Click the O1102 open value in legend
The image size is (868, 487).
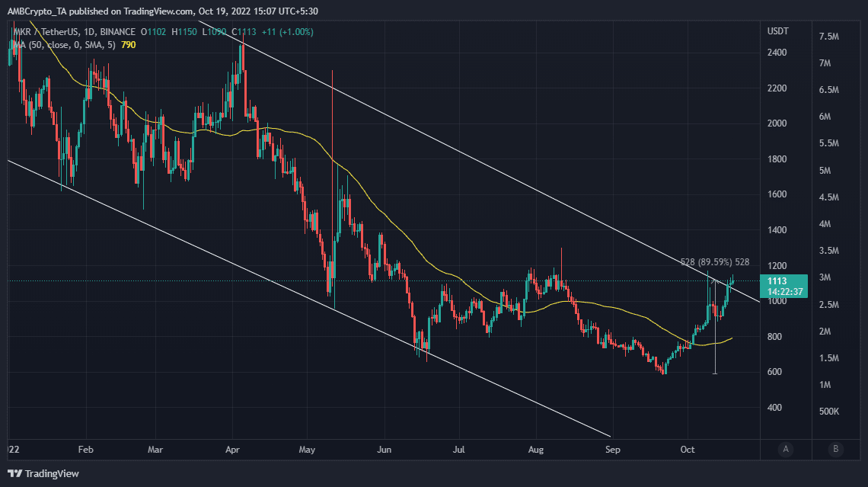click(153, 32)
